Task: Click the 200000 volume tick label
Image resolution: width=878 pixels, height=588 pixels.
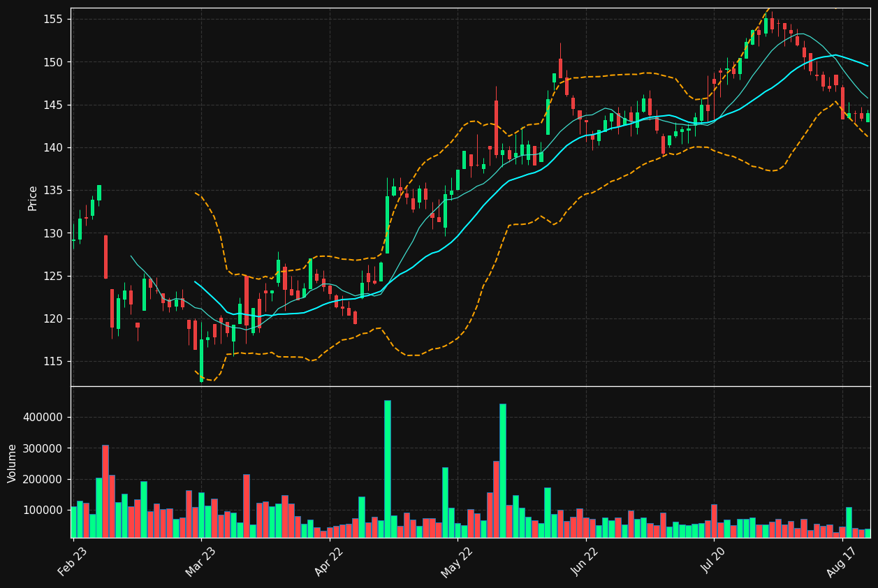Action: pyautogui.click(x=44, y=480)
